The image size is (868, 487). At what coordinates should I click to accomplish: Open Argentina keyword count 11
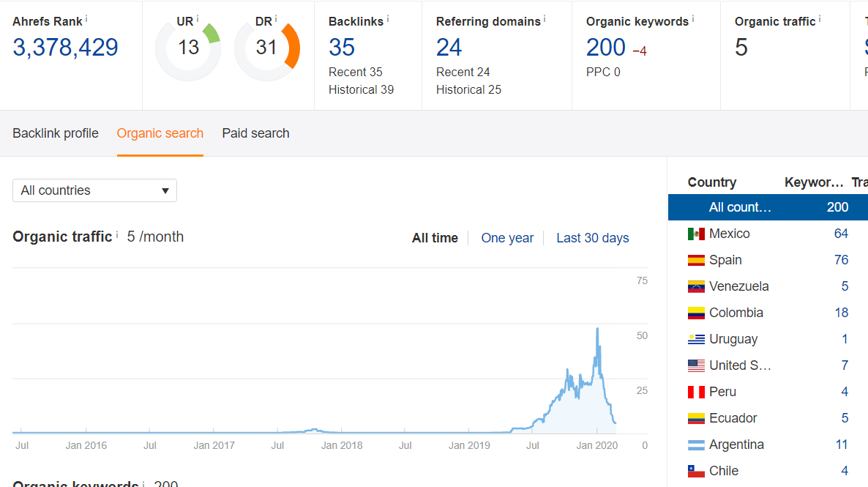[x=842, y=445]
